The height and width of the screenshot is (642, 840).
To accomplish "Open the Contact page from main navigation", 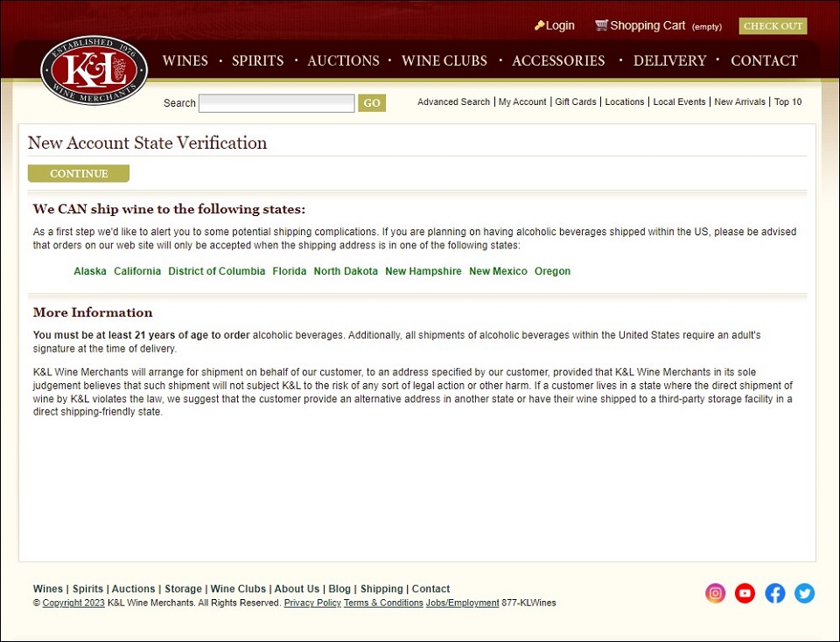I will tap(765, 60).
